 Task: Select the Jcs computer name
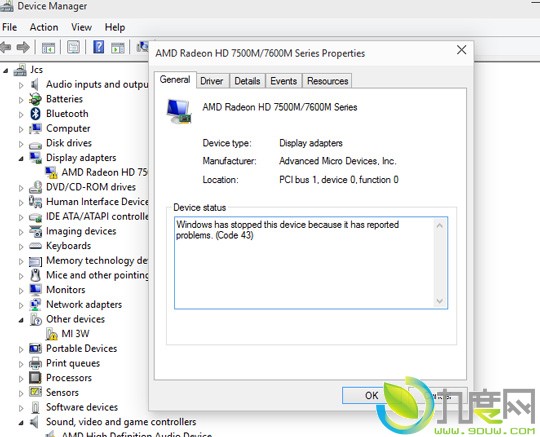[x=36, y=70]
